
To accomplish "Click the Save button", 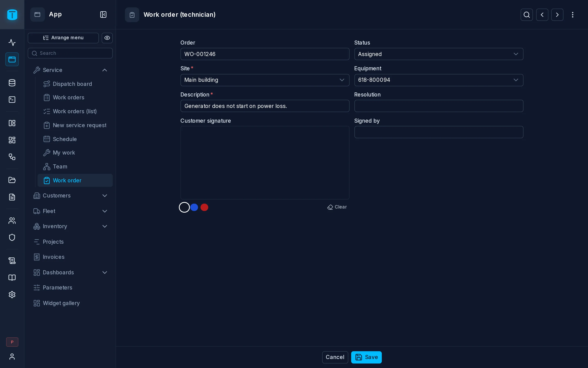I will [x=366, y=357].
